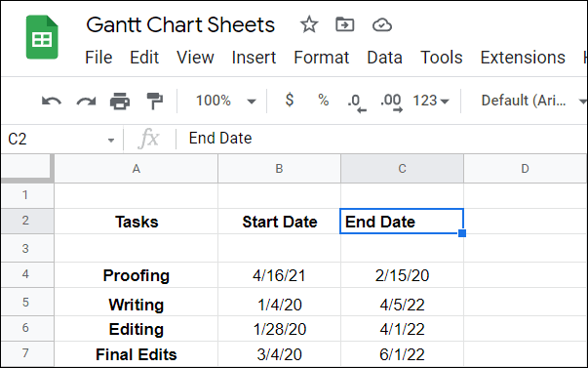588x368 pixels.
Task: Decrease decimal places button
Action: [x=356, y=102]
